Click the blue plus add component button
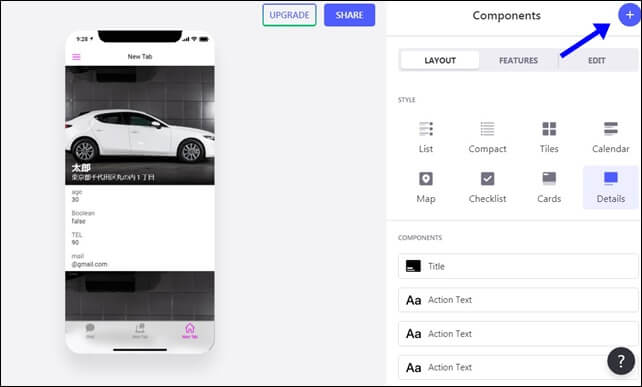The image size is (642, 387). [629, 15]
